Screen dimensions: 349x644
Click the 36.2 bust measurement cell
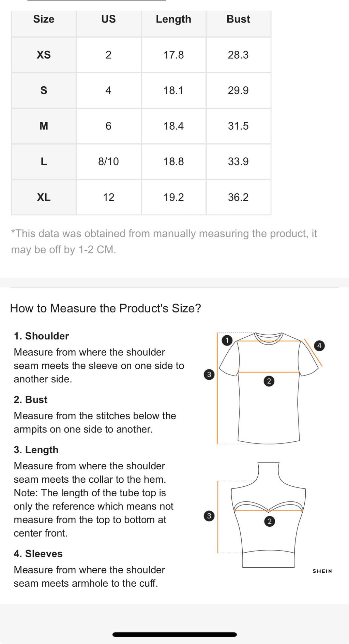point(238,197)
